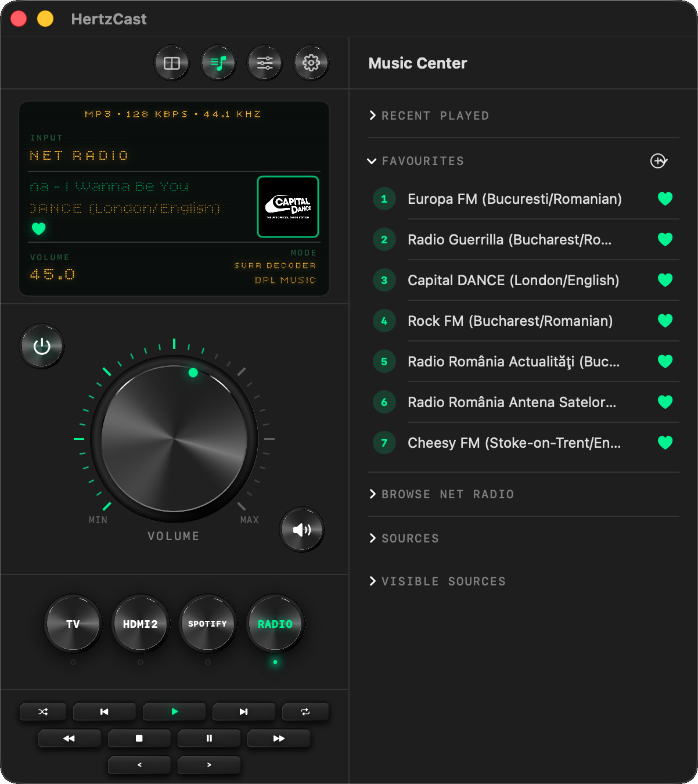
Task: Toggle the repeat button
Action: [305, 711]
